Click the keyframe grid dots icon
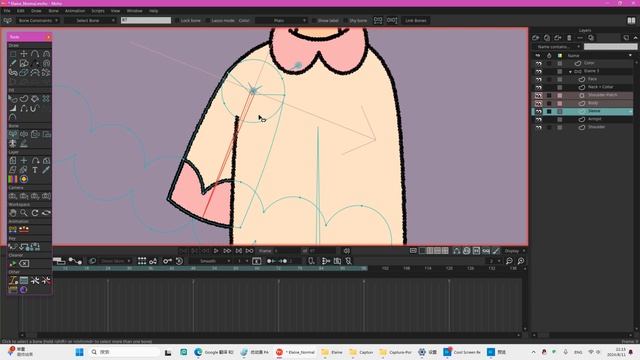Screen dimensions: 640x360 142,261
